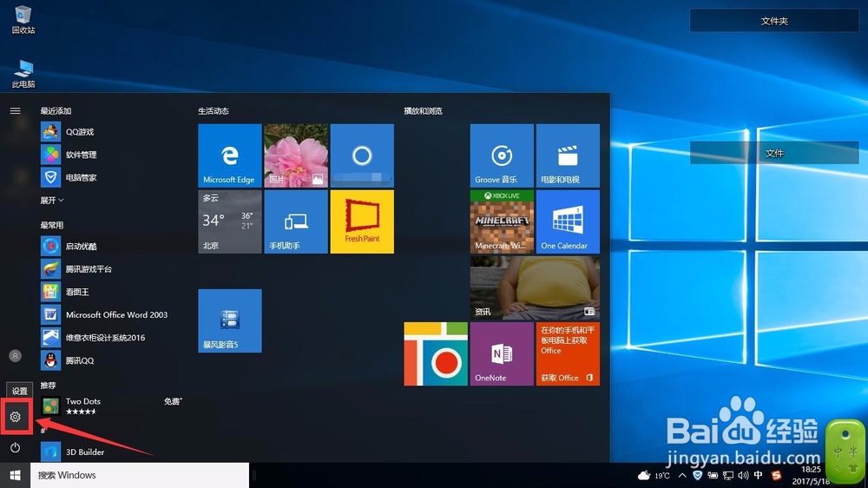Open the Groove 音乐 tile
Viewport: 868px width, 488px height.
(x=502, y=155)
